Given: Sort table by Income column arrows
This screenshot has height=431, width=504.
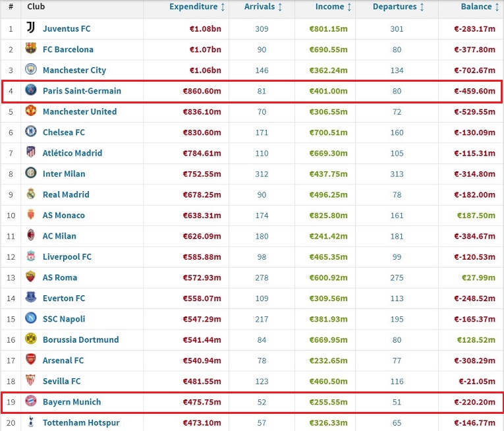Looking at the screenshot, I should pyautogui.click(x=349, y=7).
